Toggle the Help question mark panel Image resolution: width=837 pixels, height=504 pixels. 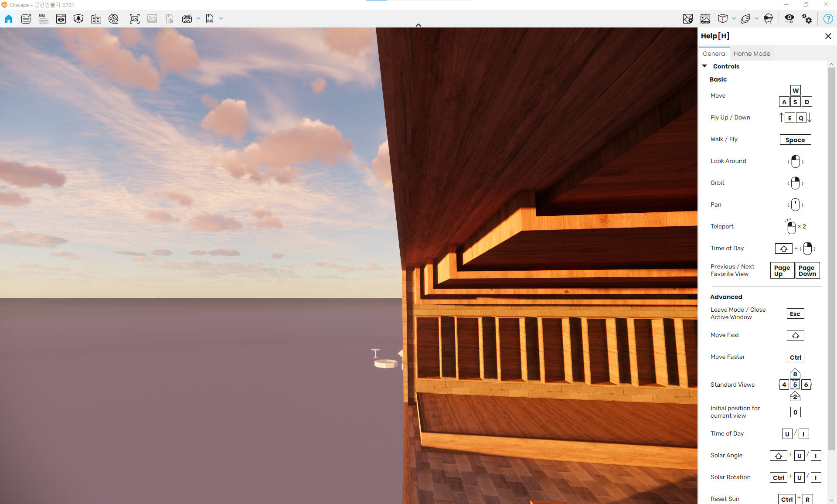click(x=828, y=19)
